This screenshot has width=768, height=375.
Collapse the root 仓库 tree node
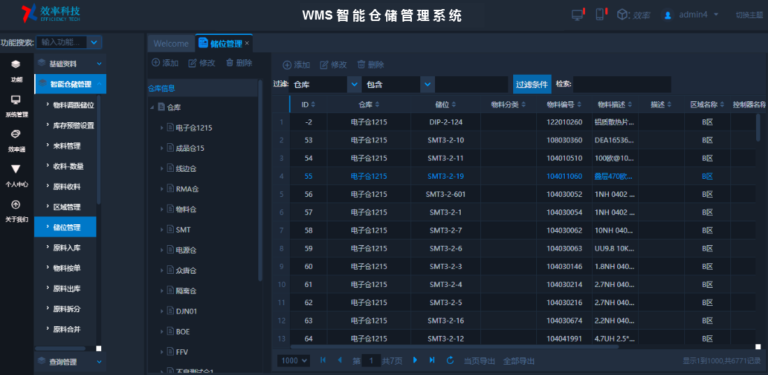[152, 107]
